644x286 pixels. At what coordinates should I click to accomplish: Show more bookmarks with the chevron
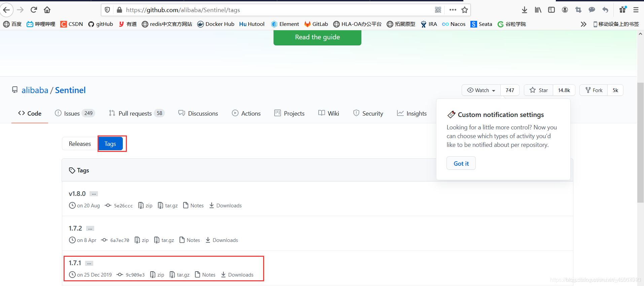[x=583, y=24]
